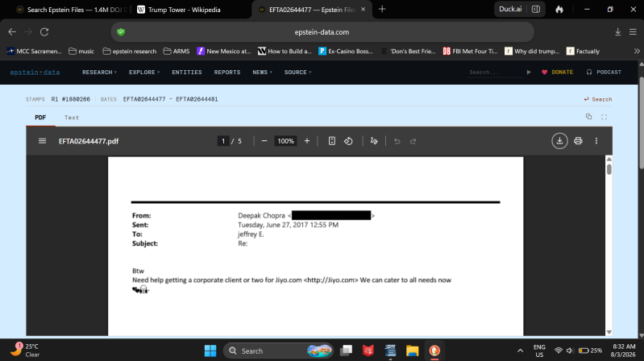Reload the current page
This screenshot has height=361, width=644.
[44, 32]
